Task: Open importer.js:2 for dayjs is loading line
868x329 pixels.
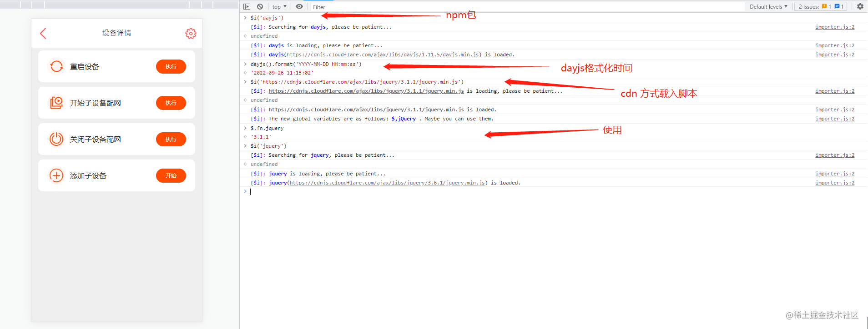Action: pos(835,45)
